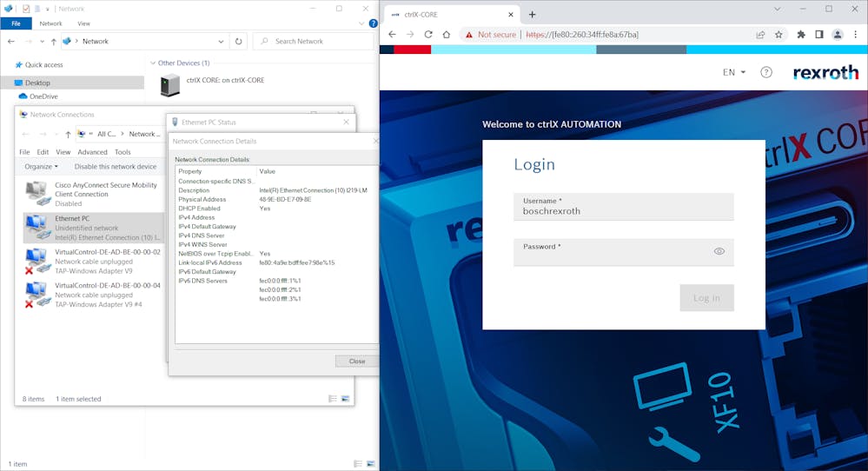Open ctrlX CORE device icon
The width and height of the screenshot is (868, 471).
171,84
